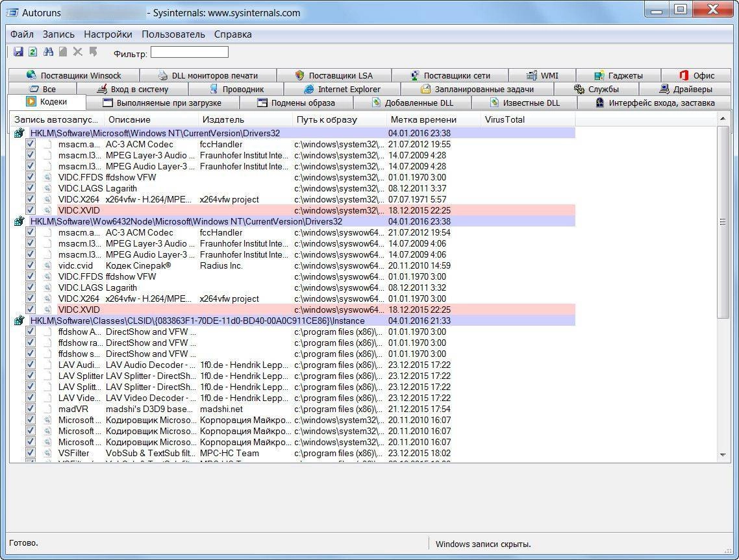Switch to Поставщики сети tab
The image size is (739, 560).
pyautogui.click(x=449, y=75)
